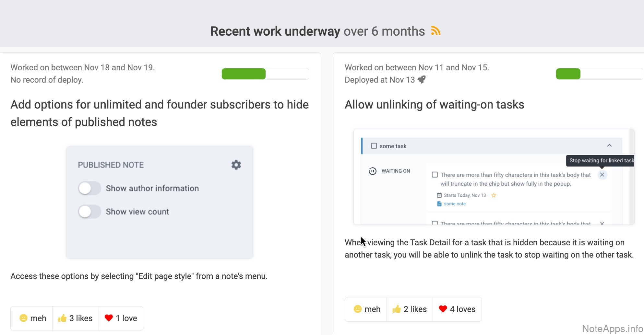This screenshot has width=644, height=335.
Task: Check the 'some task' checkbox
Action: (374, 146)
